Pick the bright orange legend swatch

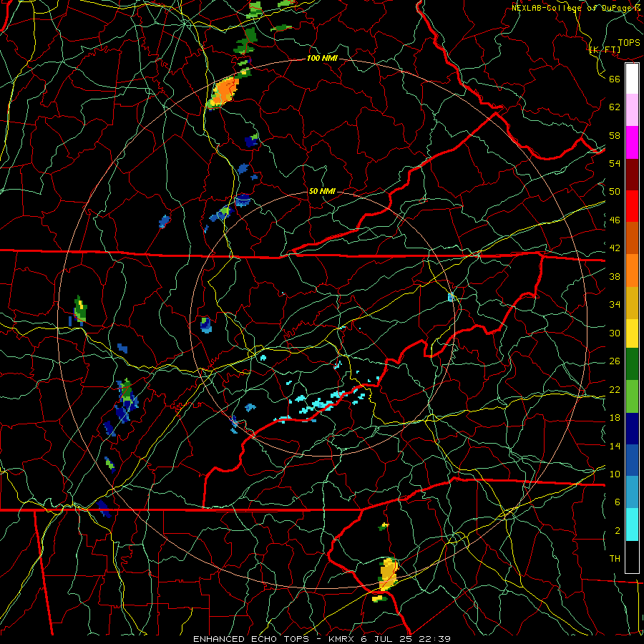(x=632, y=270)
